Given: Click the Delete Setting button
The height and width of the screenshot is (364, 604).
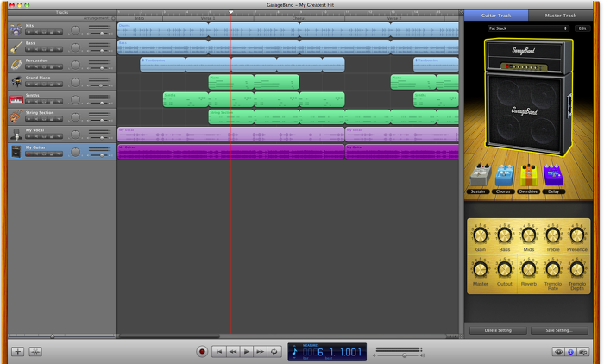Looking at the screenshot, I should pos(498,330).
